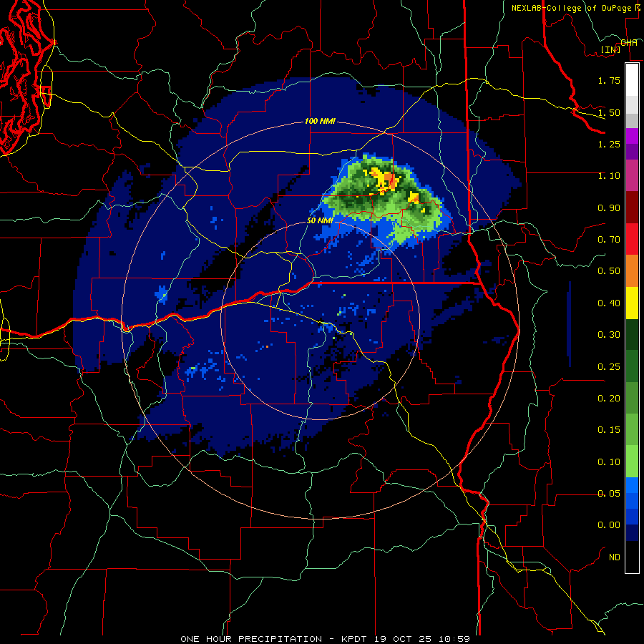Pick the yellow legend swatch
644x644 pixels.
click(x=632, y=303)
